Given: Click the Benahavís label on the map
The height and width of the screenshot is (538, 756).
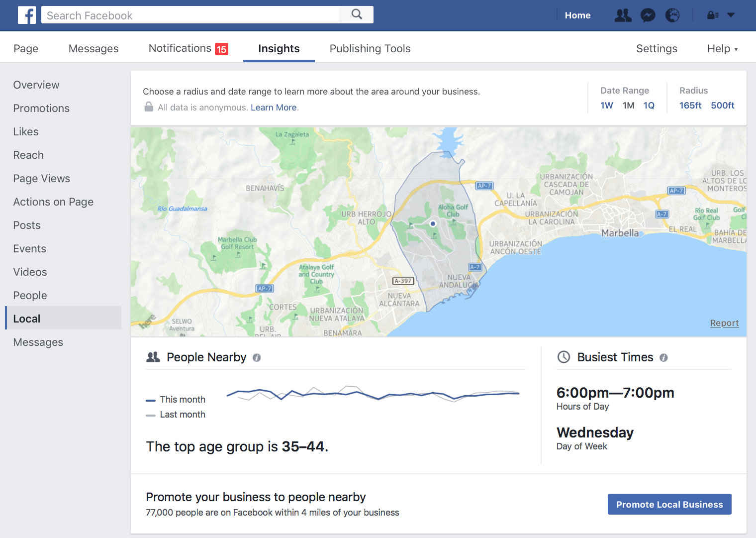Looking at the screenshot, I should coord(265,188).
